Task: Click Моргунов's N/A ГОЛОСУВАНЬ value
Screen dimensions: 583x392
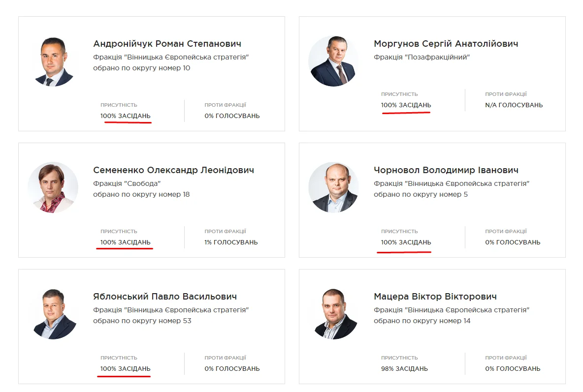Action: (514, 105)
